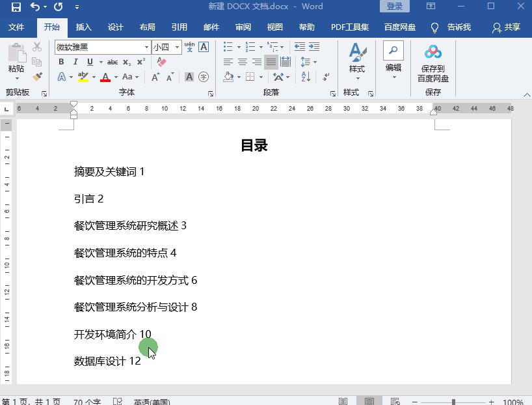Screen dimensions: 532x405
Task: Toggle bulleted list formatting
Action: pos(227,47)
